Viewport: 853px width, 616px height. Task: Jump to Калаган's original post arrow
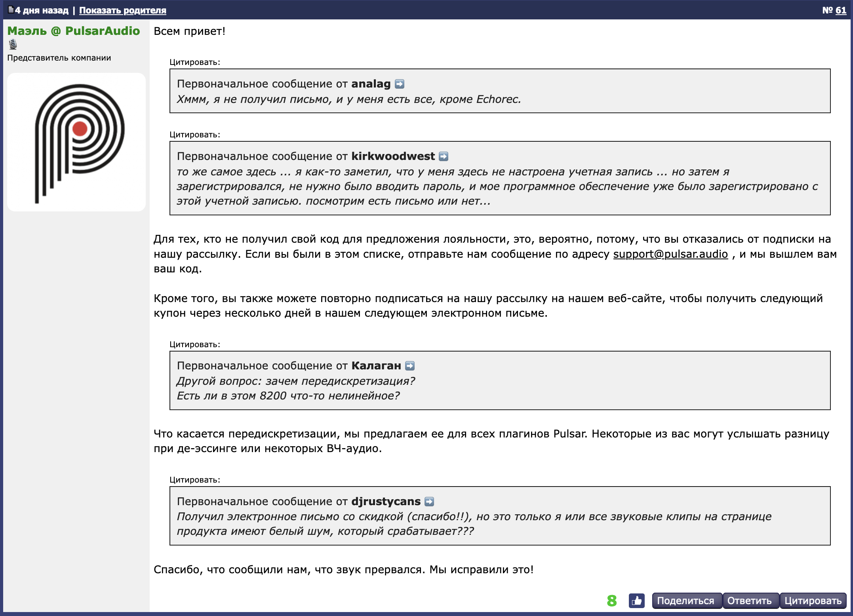point(410,366)
